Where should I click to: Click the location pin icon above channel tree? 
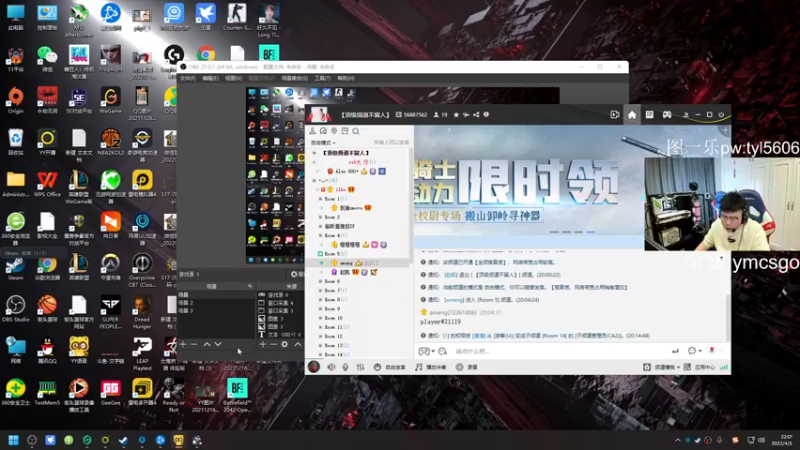(334, 131)
